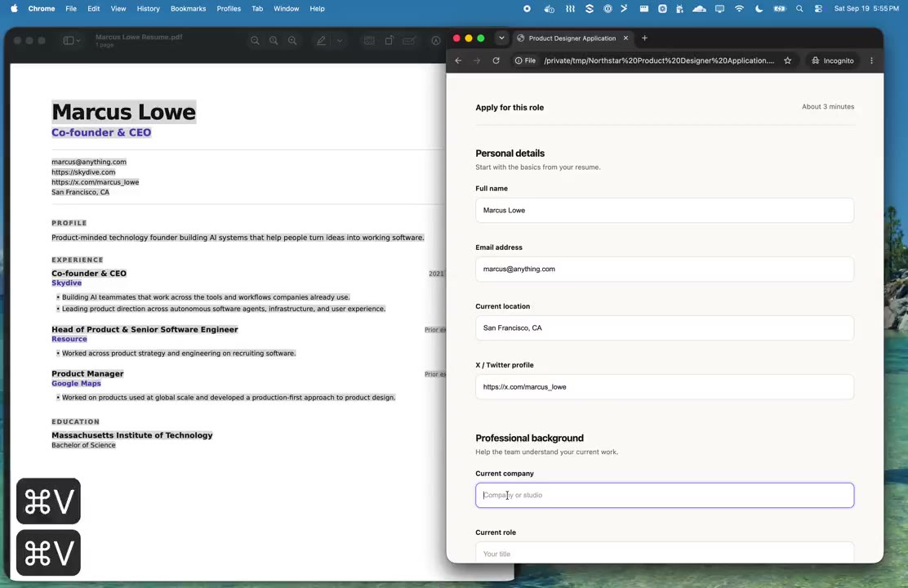
Task: Open the highlight color dropdown arrow in Preview
Action: tap(340, 41)
